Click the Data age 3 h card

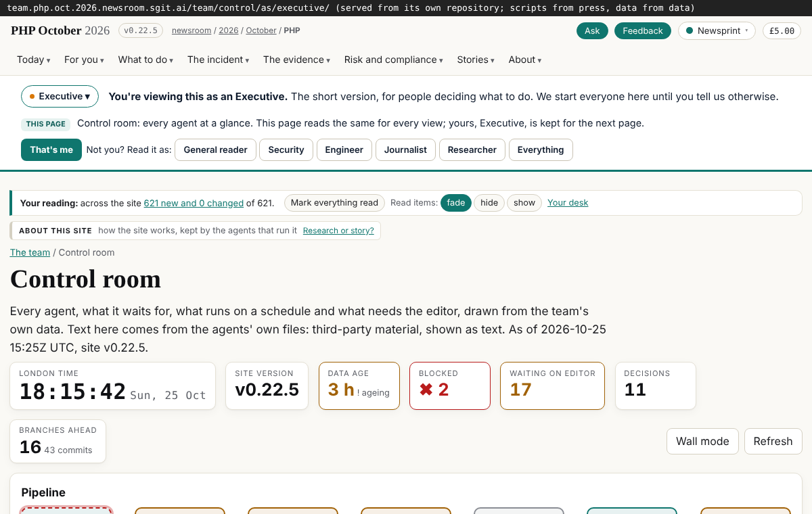[359, 385]
